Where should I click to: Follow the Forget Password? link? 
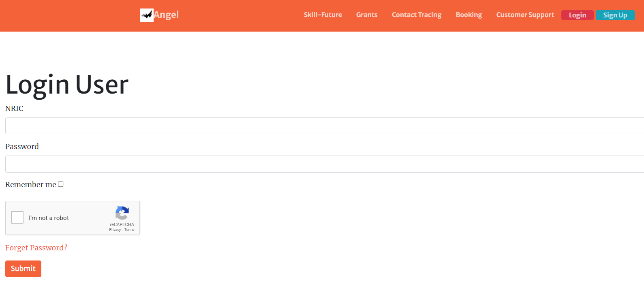pyautogui.click(x=36, y=248)
